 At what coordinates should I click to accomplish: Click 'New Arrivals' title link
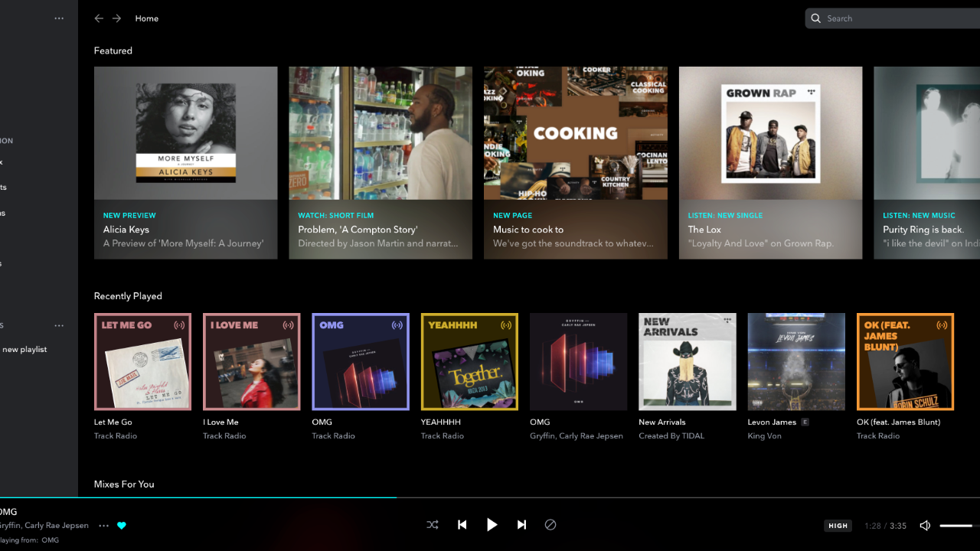pos(662,422)
